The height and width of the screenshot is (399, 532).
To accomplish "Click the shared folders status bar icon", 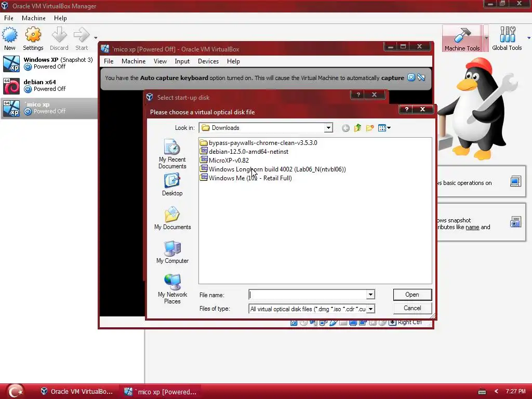I will [x=343, y=322].
